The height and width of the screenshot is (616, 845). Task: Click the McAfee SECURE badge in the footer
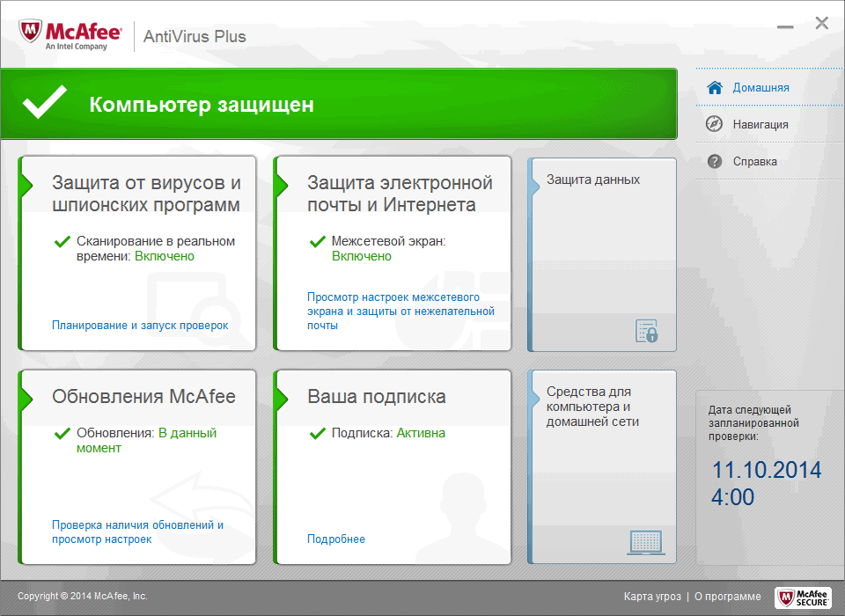(x=803, y=598)
